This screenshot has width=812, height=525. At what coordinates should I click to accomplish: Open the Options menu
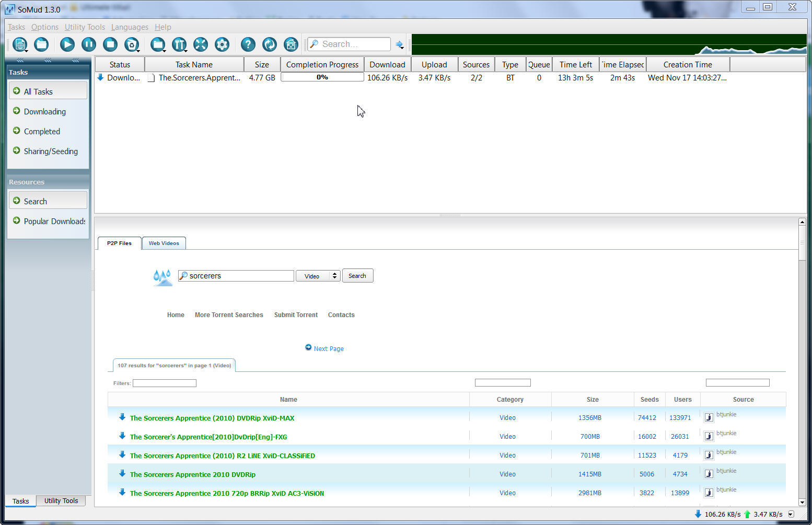(44, 27)
